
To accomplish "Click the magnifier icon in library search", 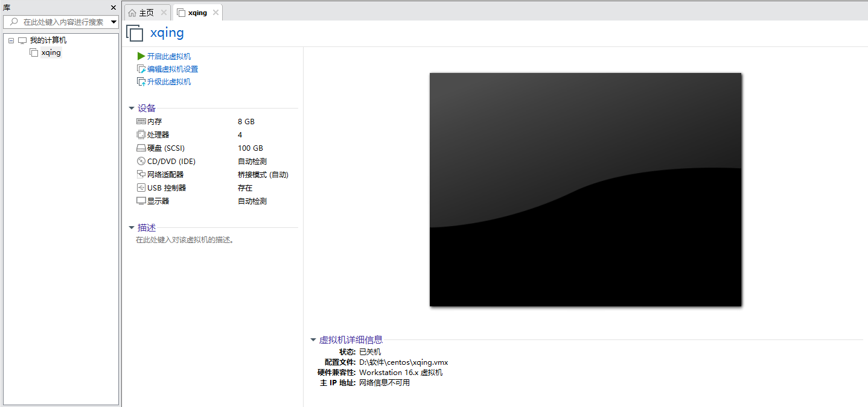I will click(14, 22).
